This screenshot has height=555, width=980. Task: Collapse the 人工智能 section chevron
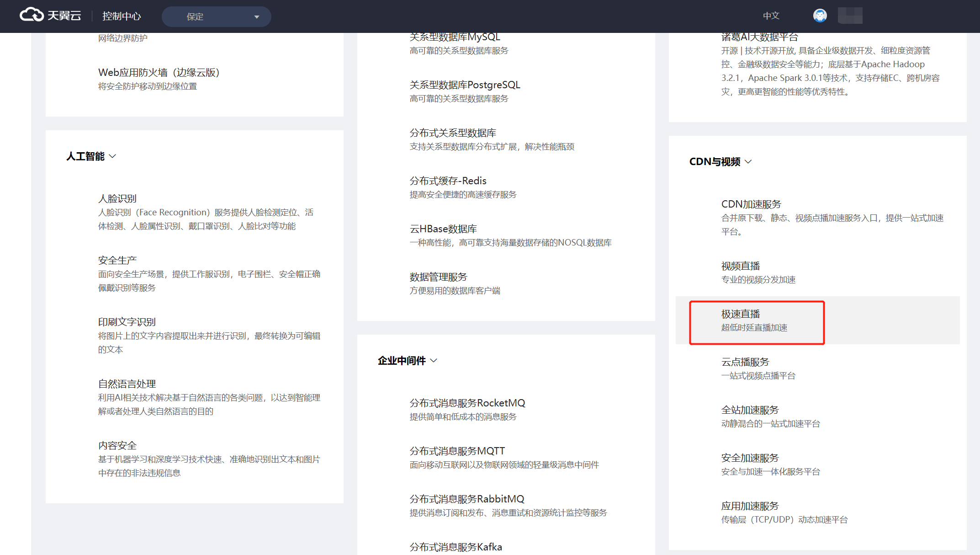click(112, 156)
